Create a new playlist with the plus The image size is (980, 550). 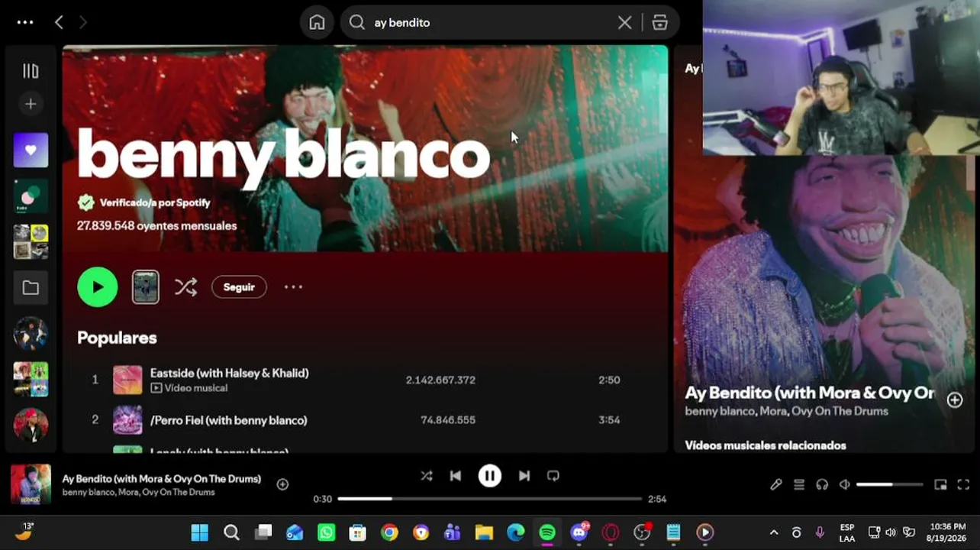[31, 104]
